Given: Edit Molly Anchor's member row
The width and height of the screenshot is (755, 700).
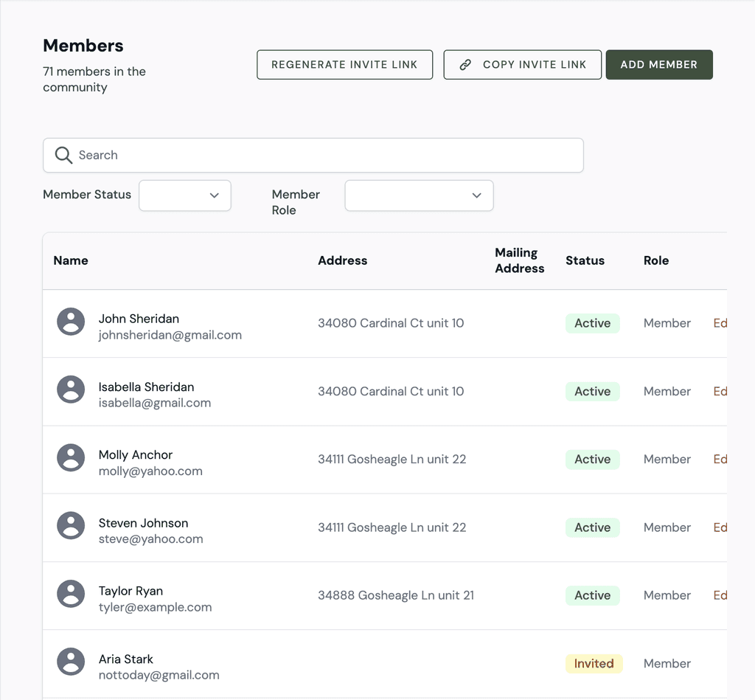Looking at the screenshot, I should coord(720,459).
